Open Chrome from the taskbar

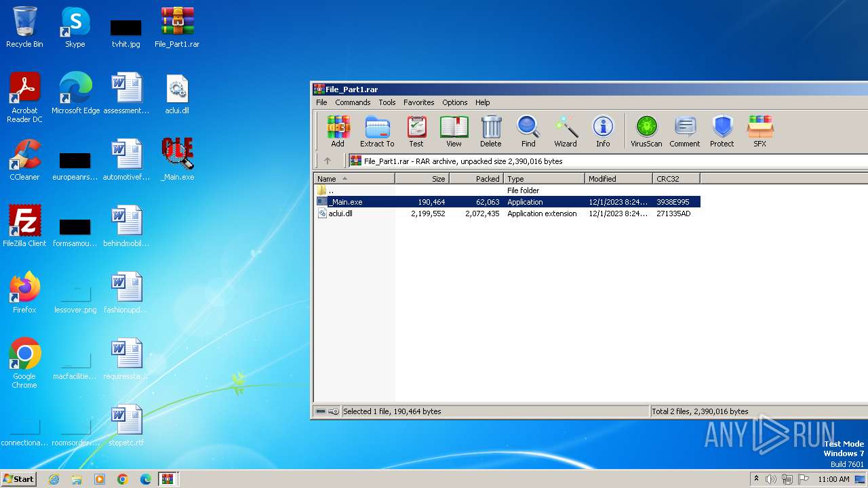pos(123,479)
